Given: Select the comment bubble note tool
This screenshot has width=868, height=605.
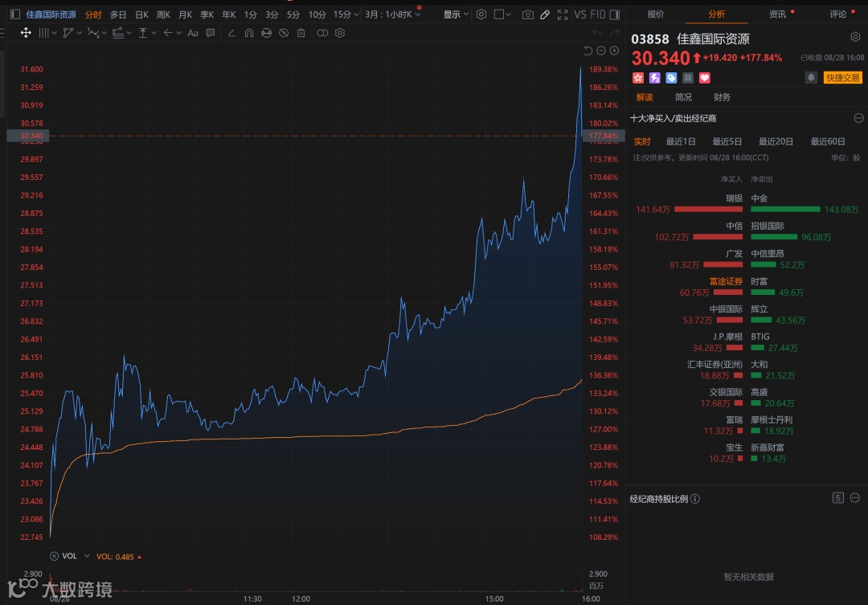Looking at the screenshot, I should click(x=211, y=33).
